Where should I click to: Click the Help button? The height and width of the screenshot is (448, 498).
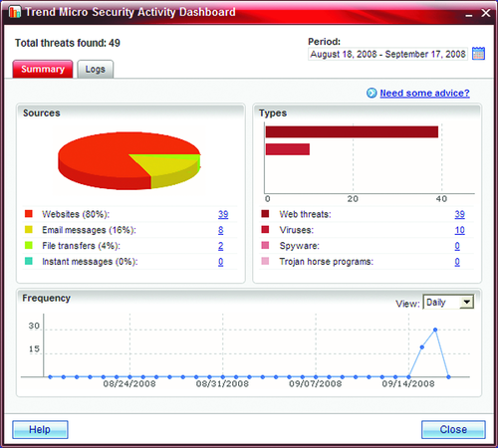tap(40, 430)
